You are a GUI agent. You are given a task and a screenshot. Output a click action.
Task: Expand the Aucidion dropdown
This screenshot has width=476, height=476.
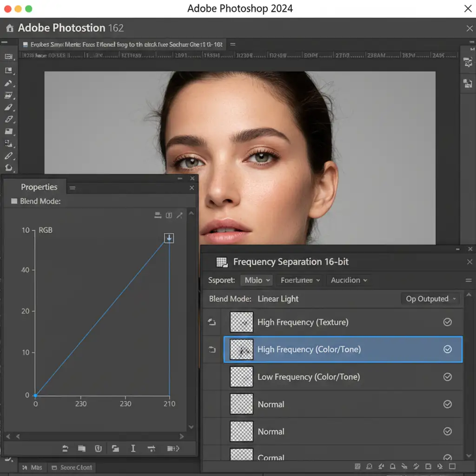349,280
